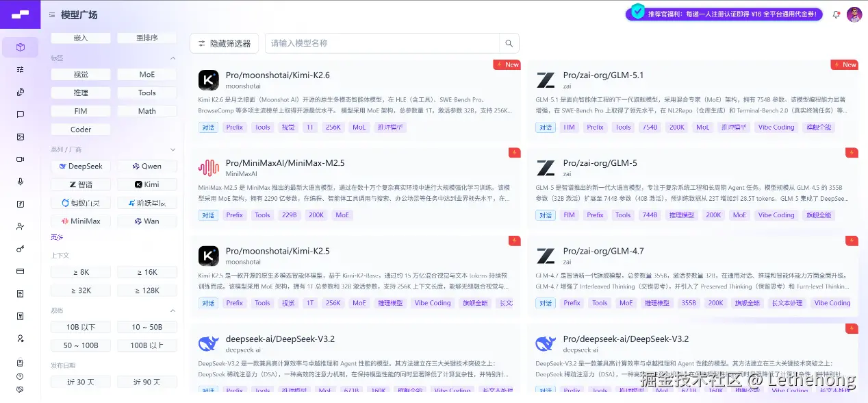
Task: Select the 嵌入 model type tab
Action: pos(81,38)
